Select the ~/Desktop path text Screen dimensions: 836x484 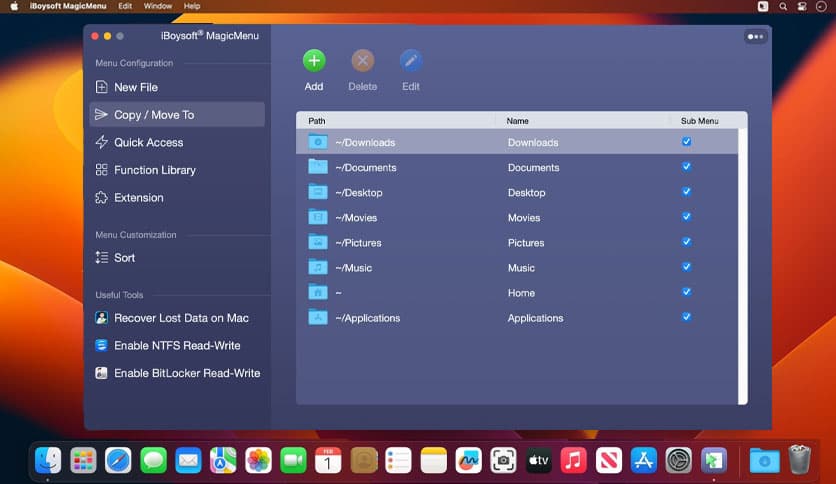pos(359,193)
